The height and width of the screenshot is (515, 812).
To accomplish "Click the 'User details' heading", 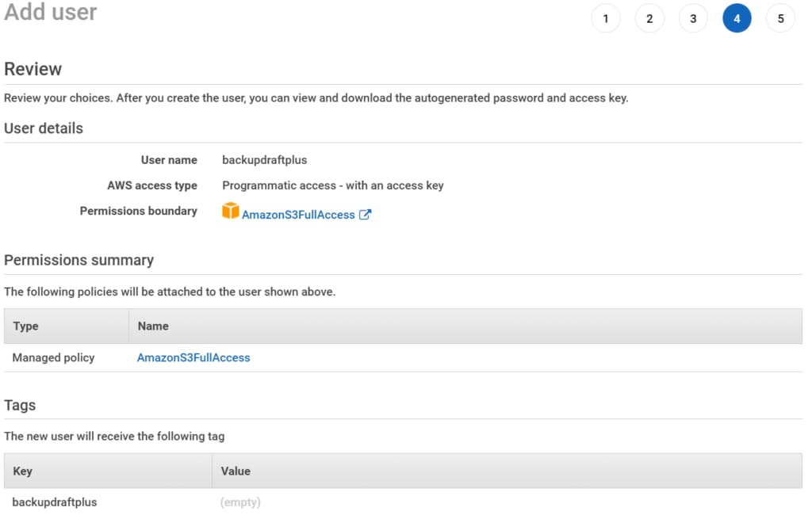I will [44, 128].
